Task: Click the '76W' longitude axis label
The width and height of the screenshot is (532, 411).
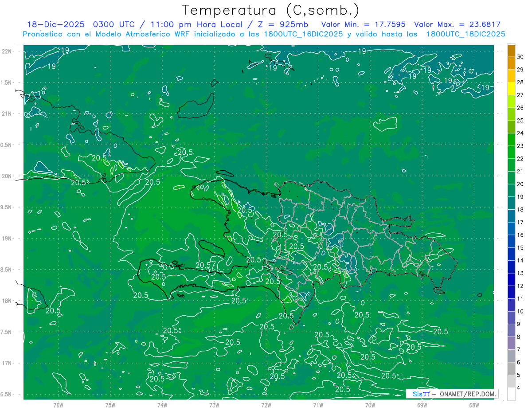Action: (x=58, y=405)
